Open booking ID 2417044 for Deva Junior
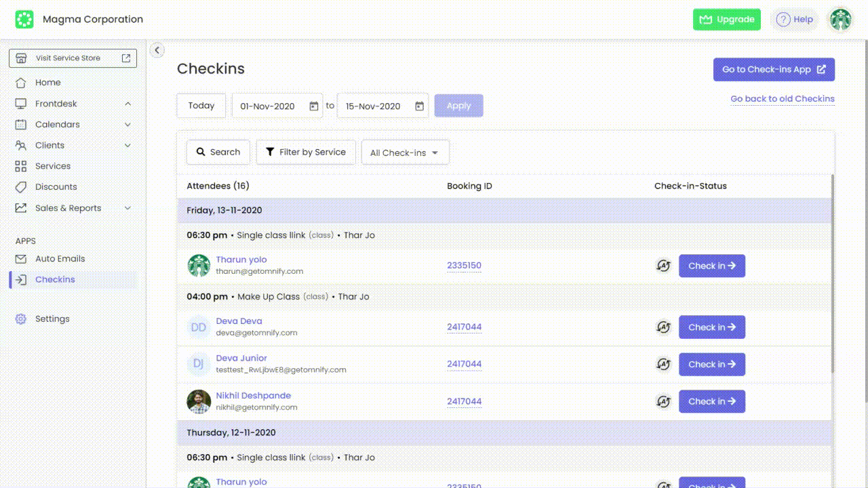 pos(464,364)
